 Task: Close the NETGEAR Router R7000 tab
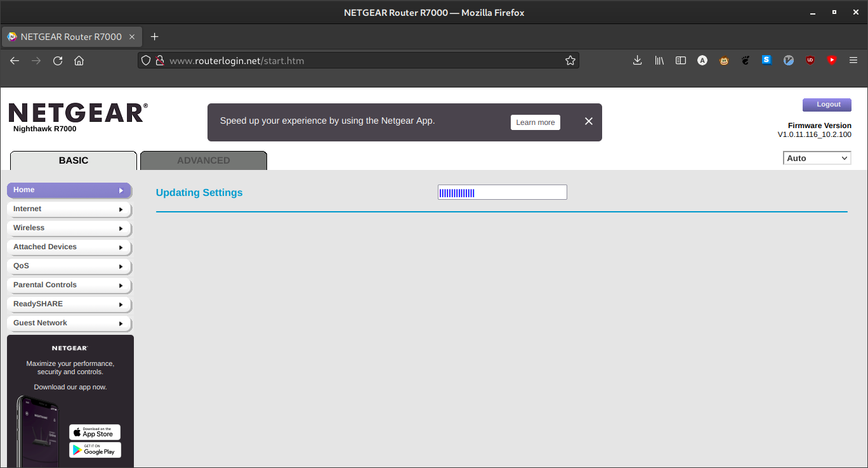pyautogui.click(x=132, y=37)
